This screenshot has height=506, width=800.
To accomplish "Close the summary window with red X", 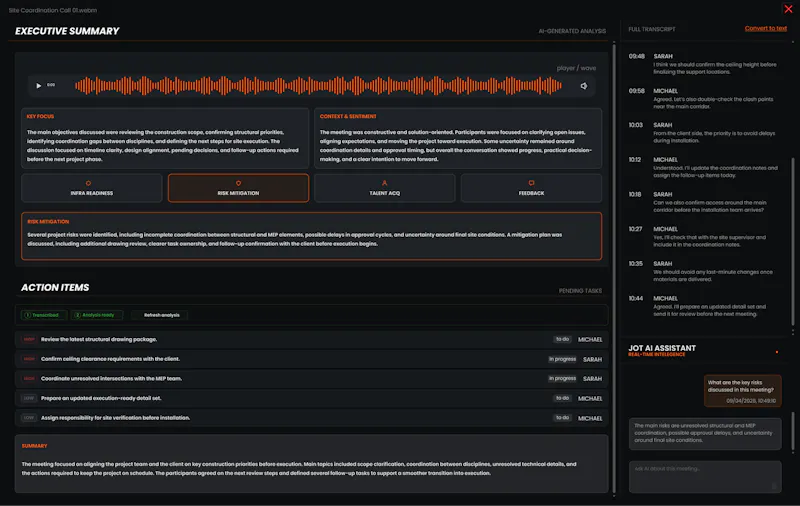I will 788,9.
